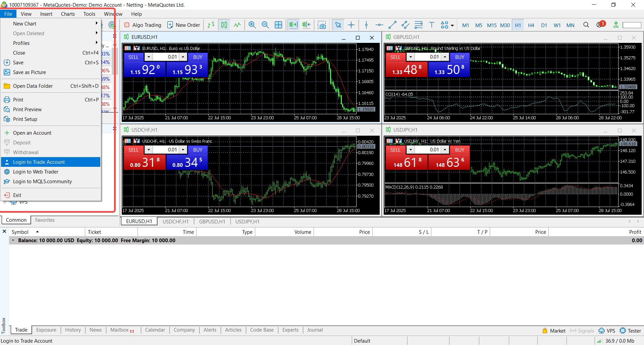Image resolution: width=644 pixels, height=345 pixels.
Task: Toggle chart auto scroll icon
Action: point(293,25)
